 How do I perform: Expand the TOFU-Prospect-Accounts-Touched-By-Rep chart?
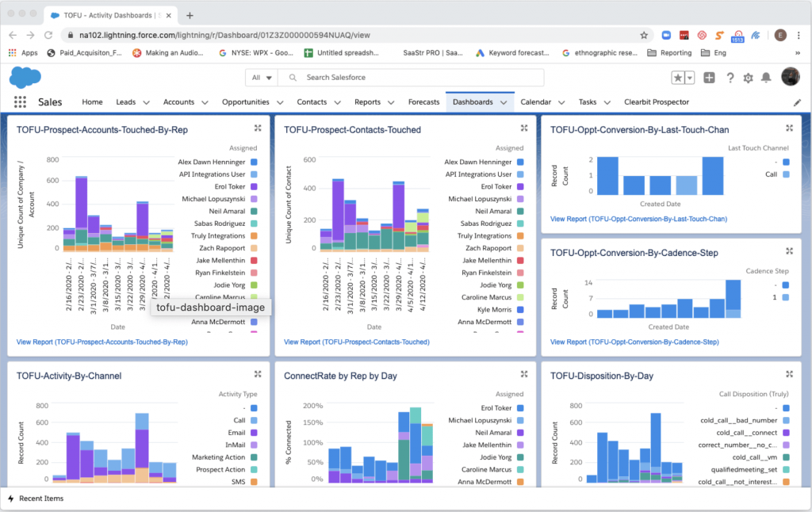(258, 128)
